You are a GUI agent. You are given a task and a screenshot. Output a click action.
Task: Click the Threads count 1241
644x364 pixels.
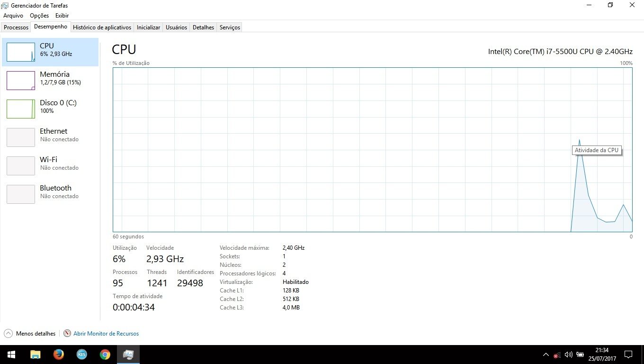pos(157,283)
